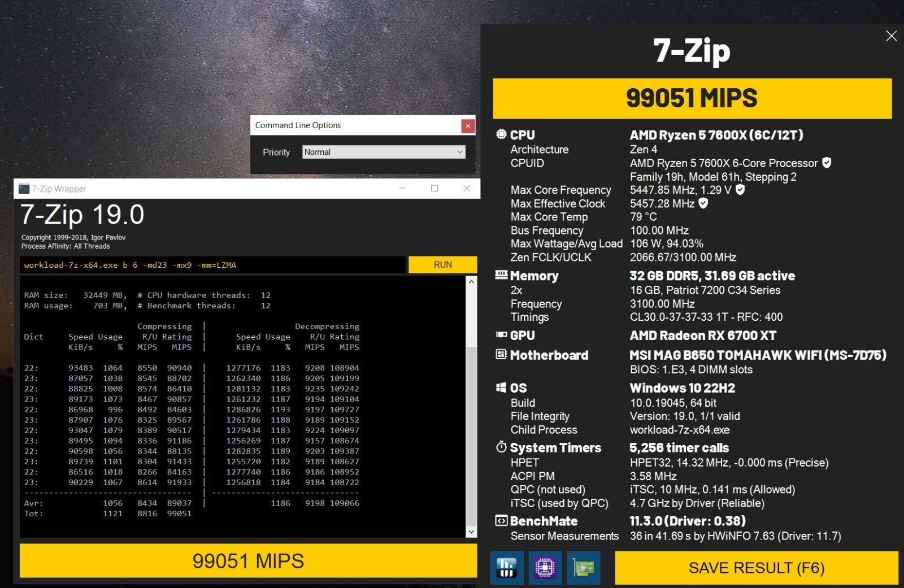This screenshot has height=588, width=904.
Task: Open the Priority dropdown set to Normal
Action: click(x=384, y=152)
